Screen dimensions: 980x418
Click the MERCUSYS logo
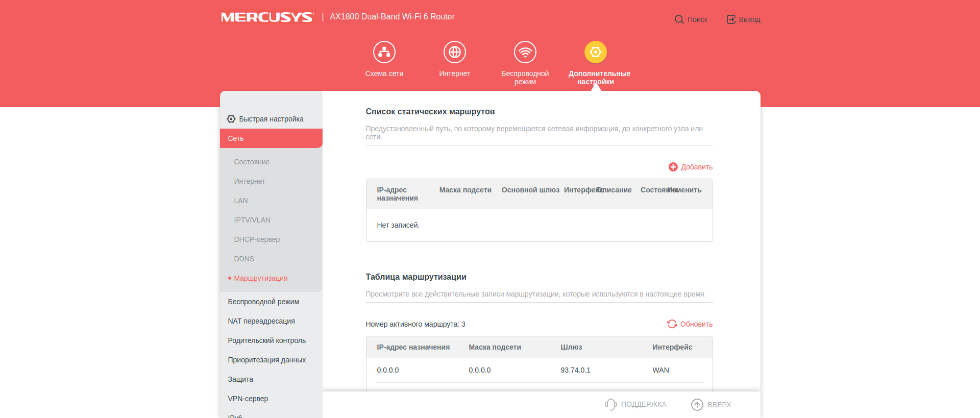[267, 17]
